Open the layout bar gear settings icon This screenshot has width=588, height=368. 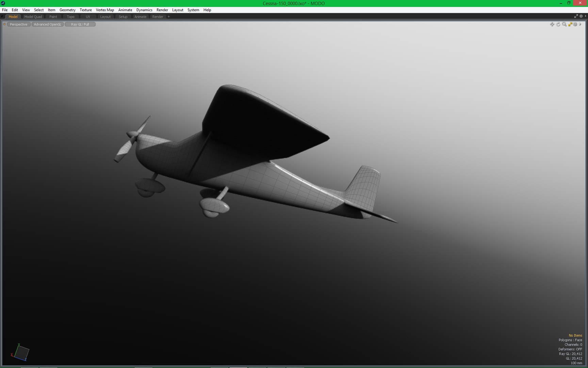click(581, 16)
